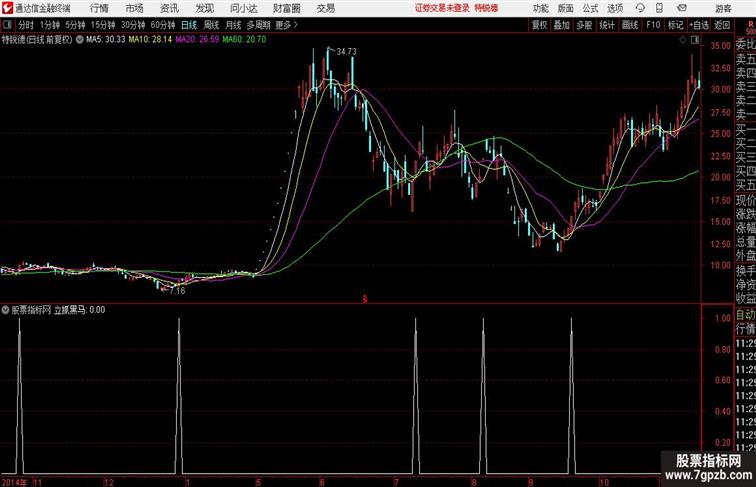Toggle the side panel icon beside diamond
Viewport: 756px width, 487px height.
[x=695, y=40]
